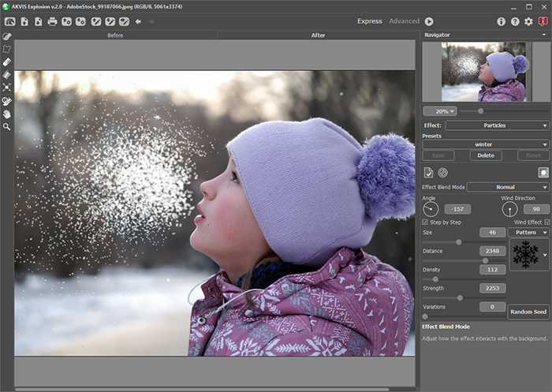Click the Run processing play button
This screenshot has width=552, height=392.
coord(429,21)
